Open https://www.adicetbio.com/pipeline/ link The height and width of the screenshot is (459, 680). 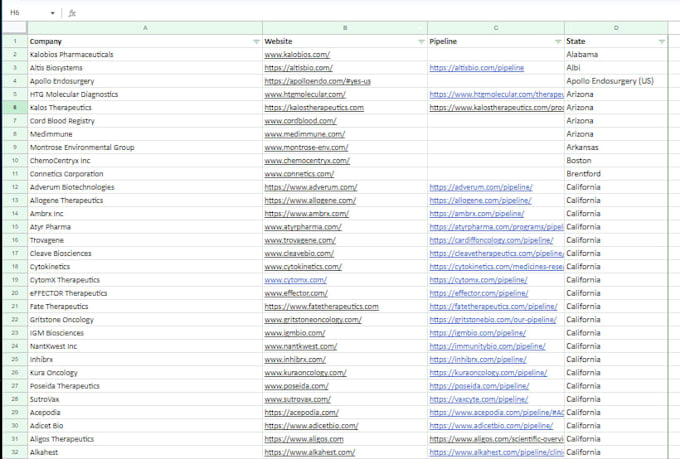491,426
